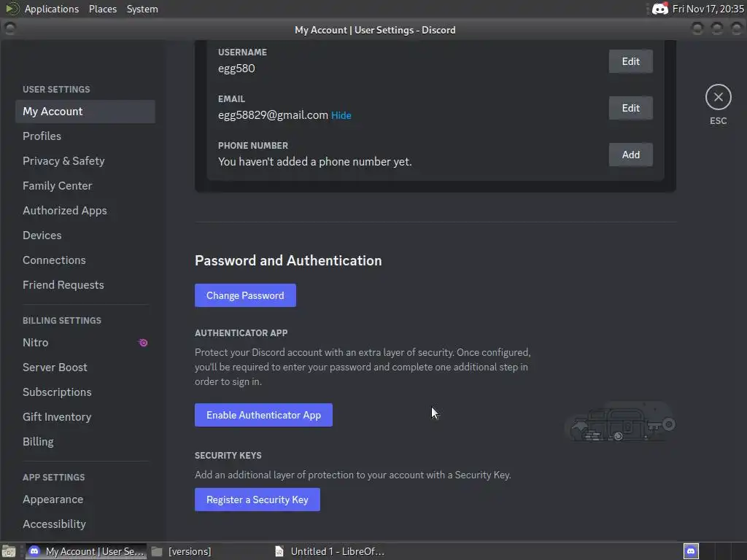The height and width of the screenshot is (560, 747).
Task: Enable Authenticator App
Action: [x=263, y=415]
